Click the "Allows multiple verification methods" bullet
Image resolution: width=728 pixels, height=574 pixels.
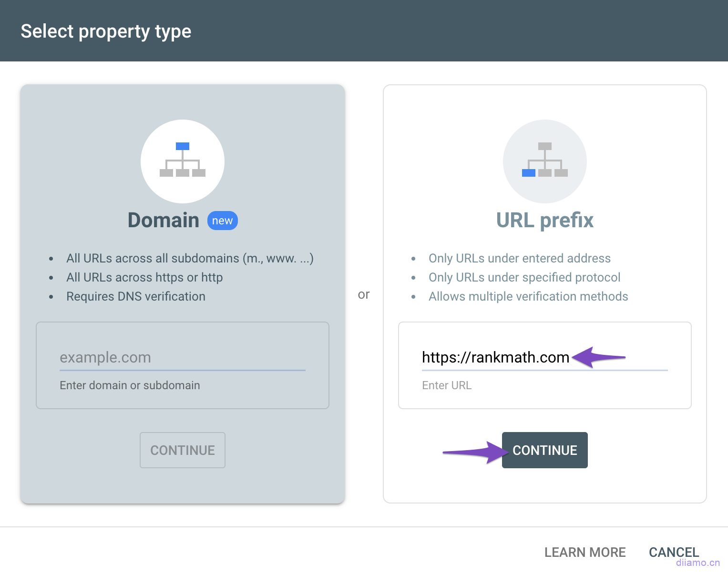(x=528, y=296)
